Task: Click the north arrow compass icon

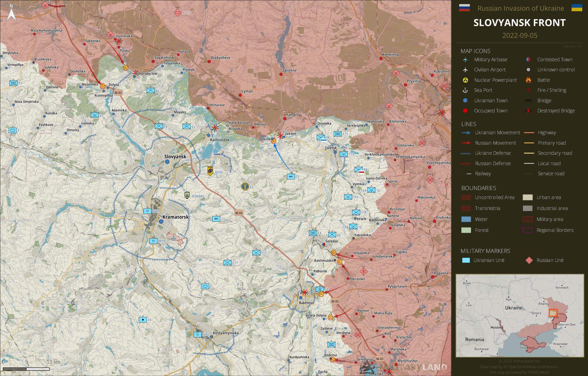Action: pos(11,13)
